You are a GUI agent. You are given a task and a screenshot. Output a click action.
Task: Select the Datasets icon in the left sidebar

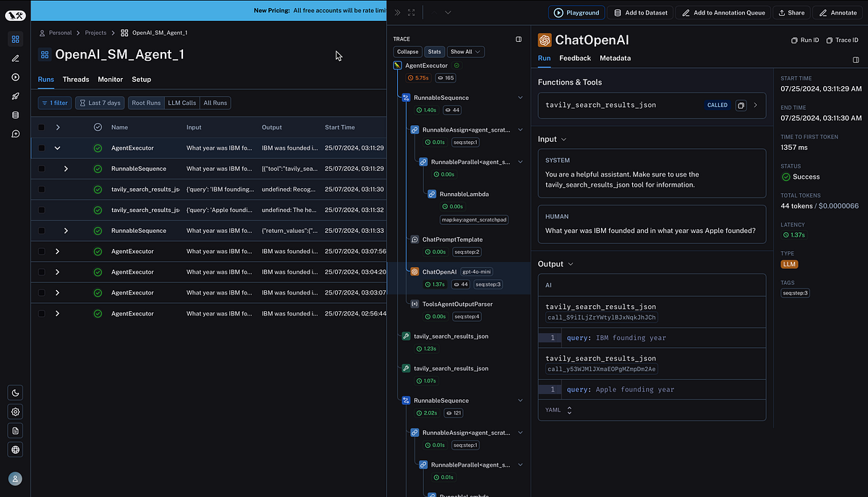[x=15, y=114]
